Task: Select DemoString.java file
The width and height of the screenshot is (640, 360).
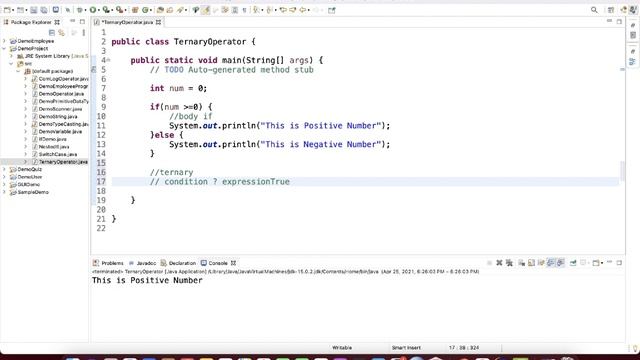Action: click(55, 116)
